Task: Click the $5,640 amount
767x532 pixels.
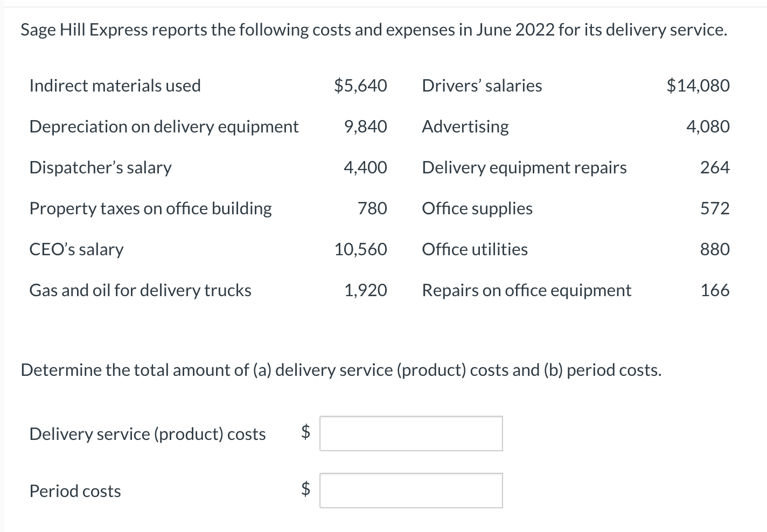Action: [360, 86]
